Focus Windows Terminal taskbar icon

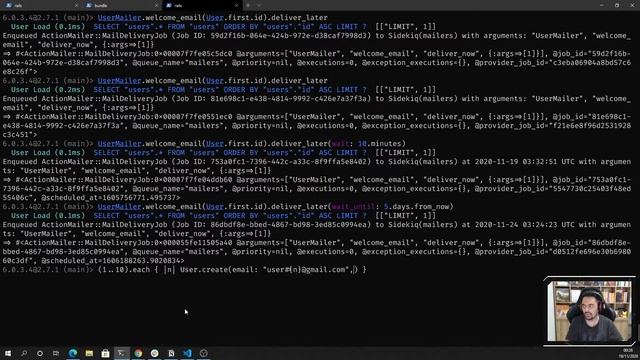122,353
